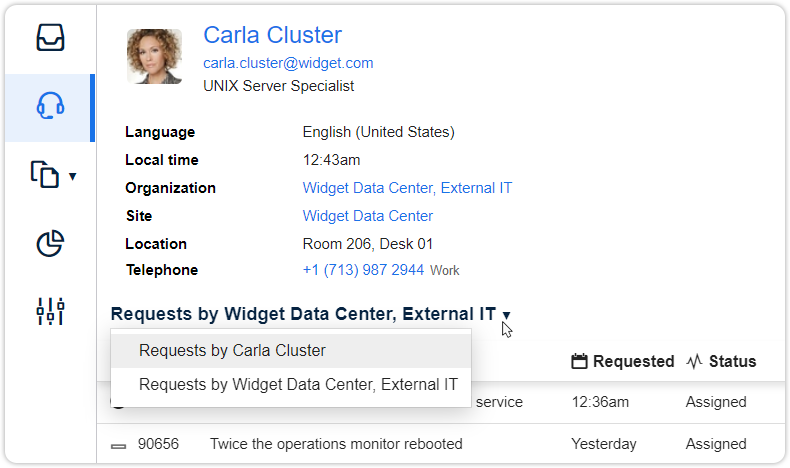Screen dimensions: 790x468
Task: Click the Requests by Widget Data Center heading
Action: point(303,314)
